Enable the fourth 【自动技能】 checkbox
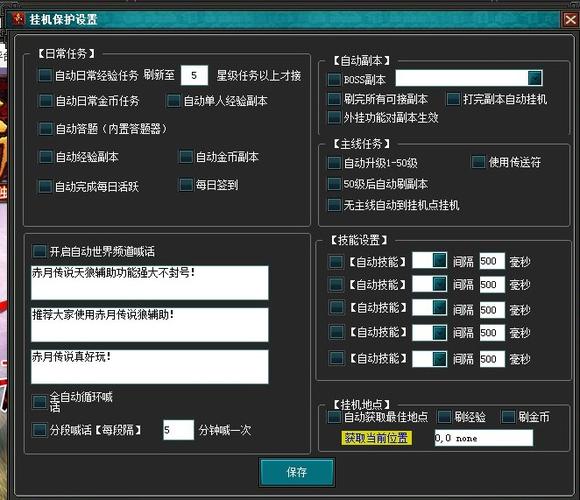The width and height of the screenshot is (580, 500). point(336,332)
